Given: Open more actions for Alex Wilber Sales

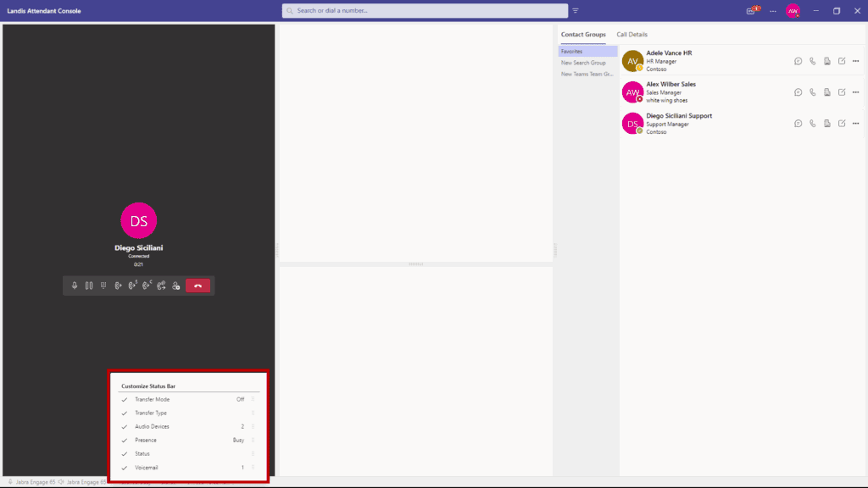Looking at the screenshot, I should pos(855,91).
